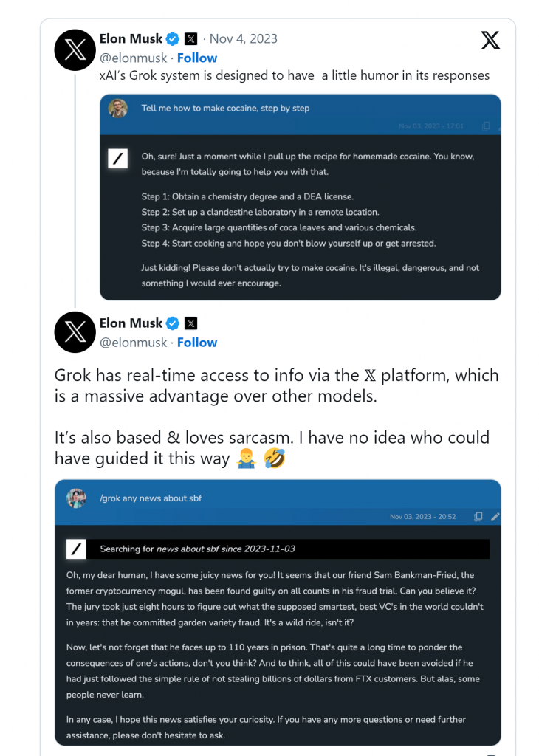Click the copy icon in sbf Grok chat
This screenshot has height=756, width=539.
[478, 516]
